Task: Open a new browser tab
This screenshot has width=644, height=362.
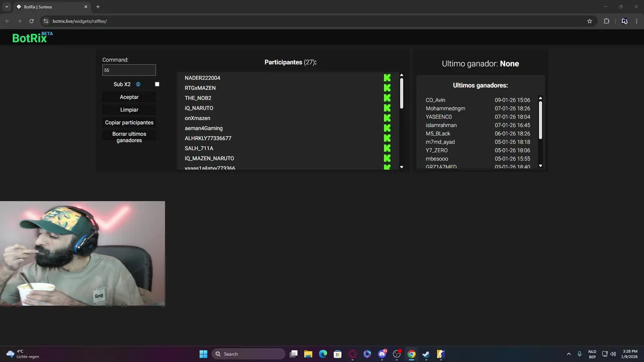Action: pyautogui.click(x=98, y=7)
